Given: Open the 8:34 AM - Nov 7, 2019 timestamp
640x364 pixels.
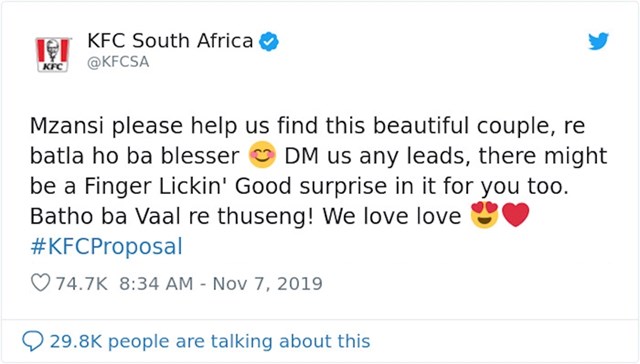Looking at the screenshot, I should pyautogui.click(x=221, y=284).
